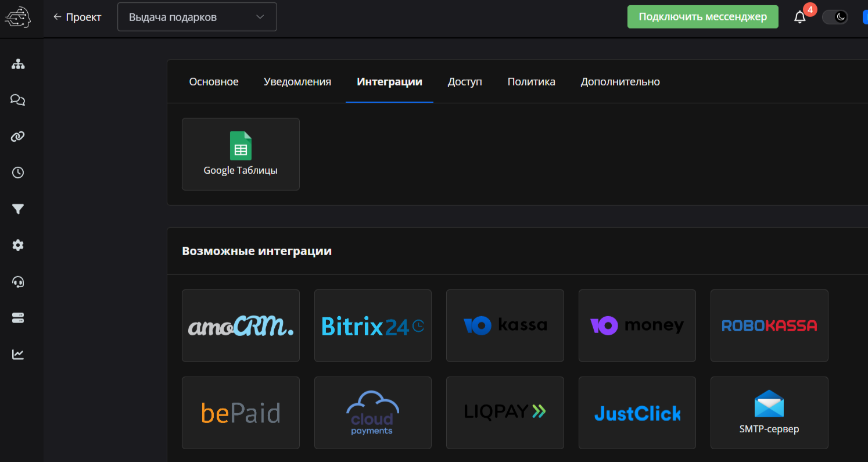Select the amoCRM integration card
The image size is (868, 462).
click(x=241, y=325)
